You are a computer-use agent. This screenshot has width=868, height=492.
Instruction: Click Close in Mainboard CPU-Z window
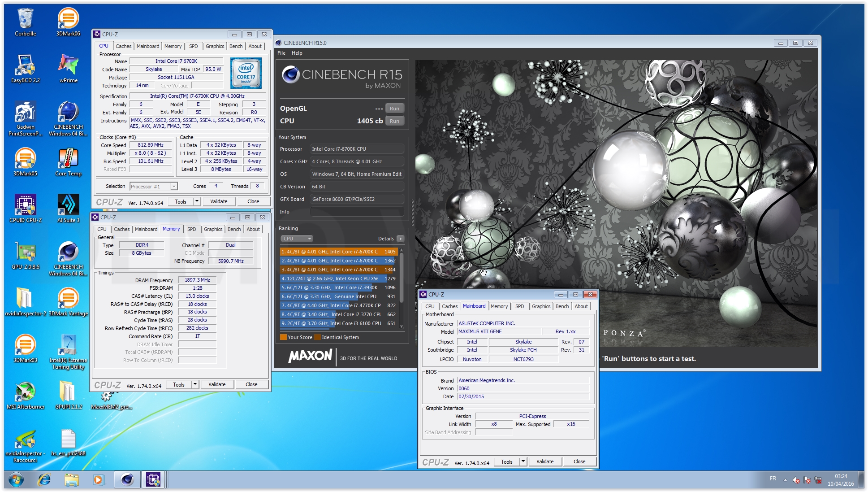579,462
